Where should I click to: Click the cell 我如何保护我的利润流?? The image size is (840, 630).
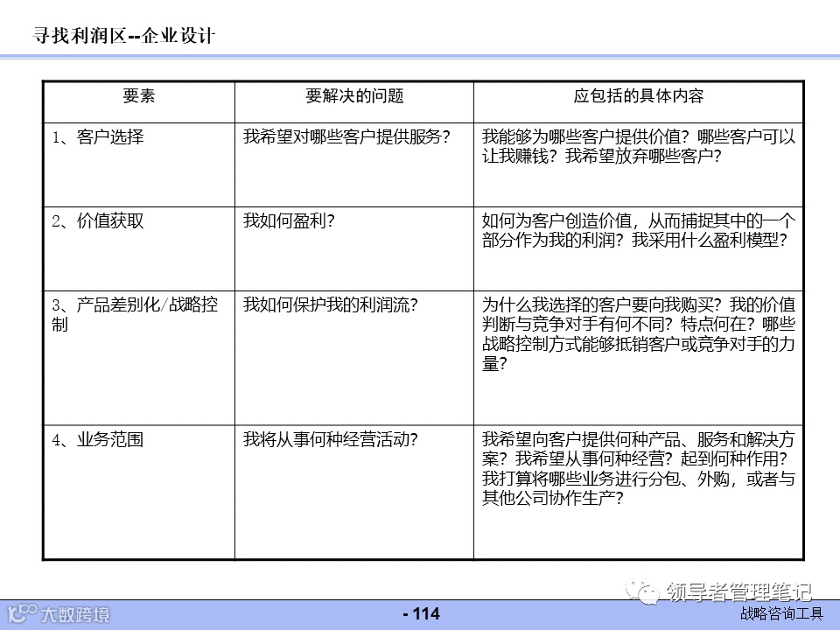[x=354, y=359]
